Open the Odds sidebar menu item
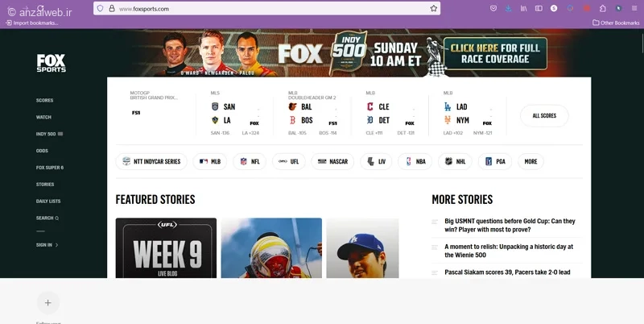Screen dimensions: 644x324 pyautogui.click(x=42, y=151)
